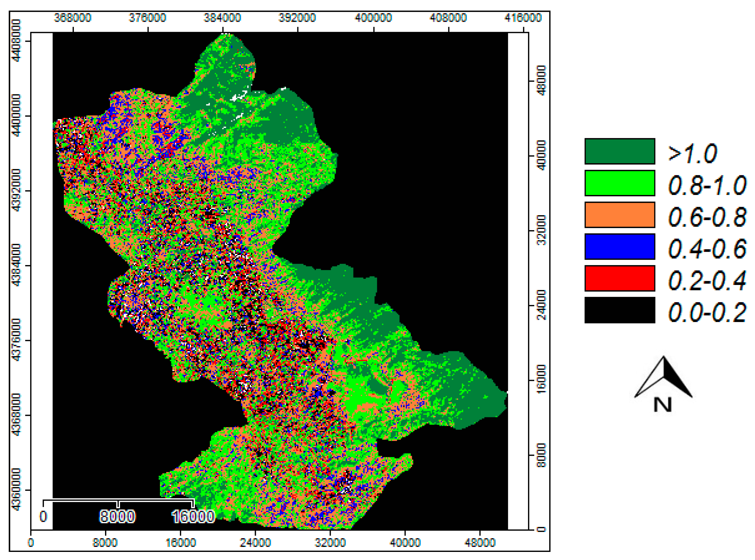Click the top axis label "416000"
This screenshot has height=560, width=755.
pos(523,18)
